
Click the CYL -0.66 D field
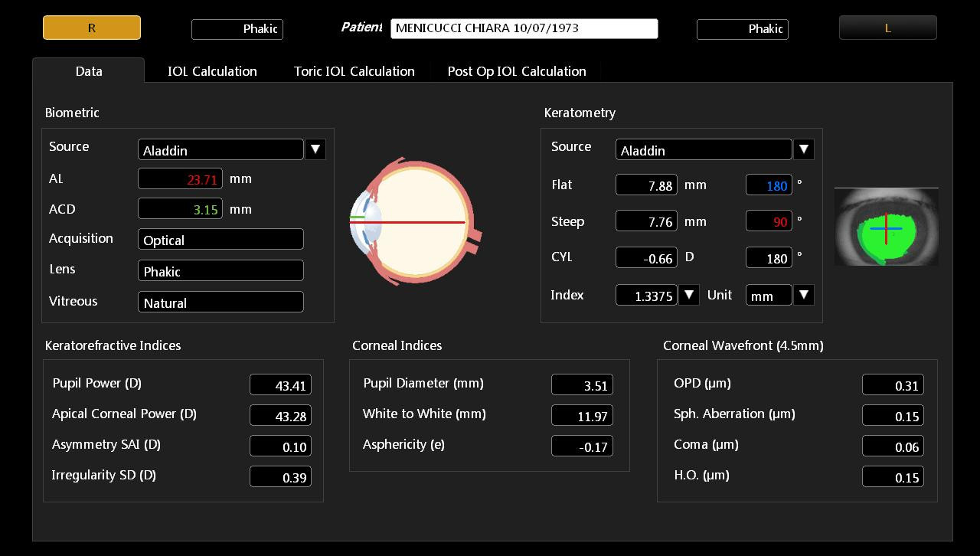pyautogui.click(x=646, y=258)
